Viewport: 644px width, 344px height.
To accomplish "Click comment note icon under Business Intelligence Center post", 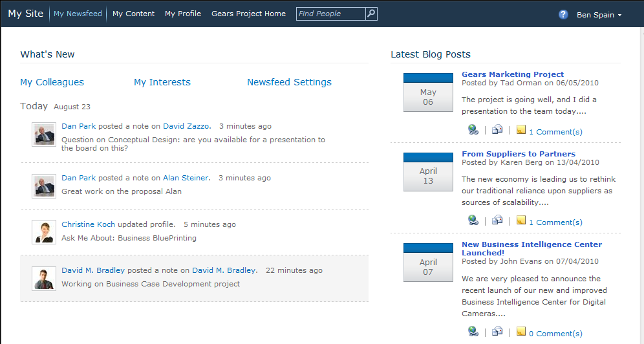I will pos(521,331).
